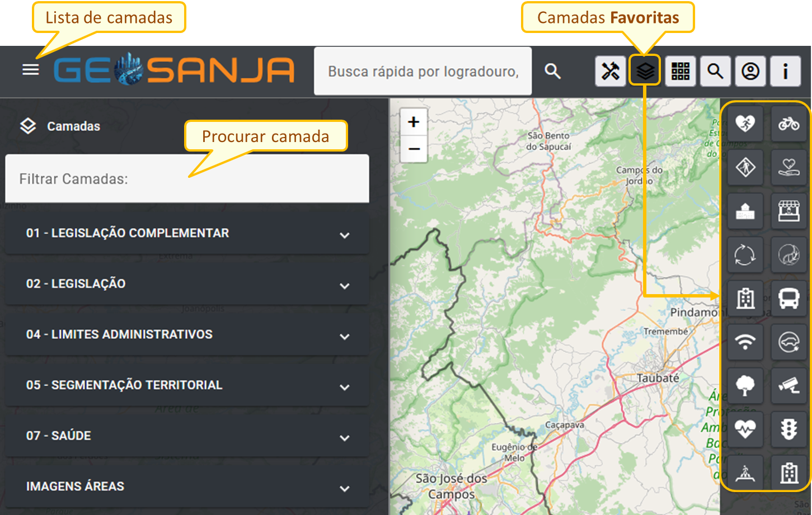Click the quick street search magnifier button
Screen dimensions: 812x515
552,71
